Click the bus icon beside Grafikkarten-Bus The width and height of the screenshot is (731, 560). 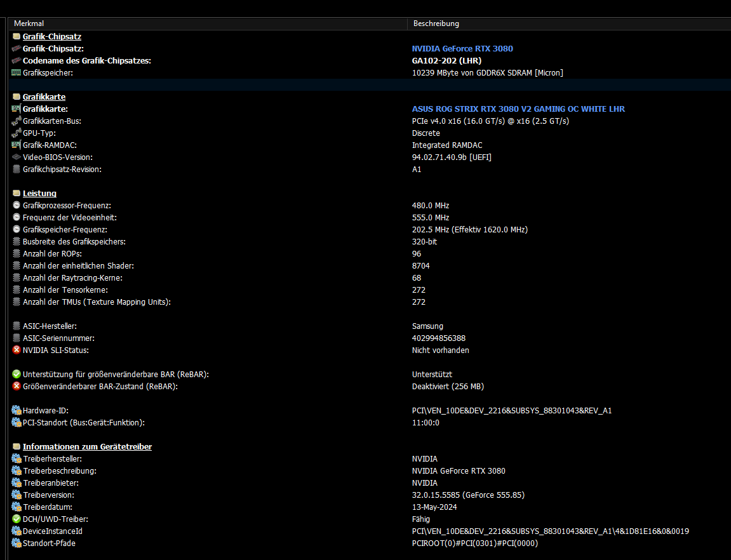tap(17, 121)
